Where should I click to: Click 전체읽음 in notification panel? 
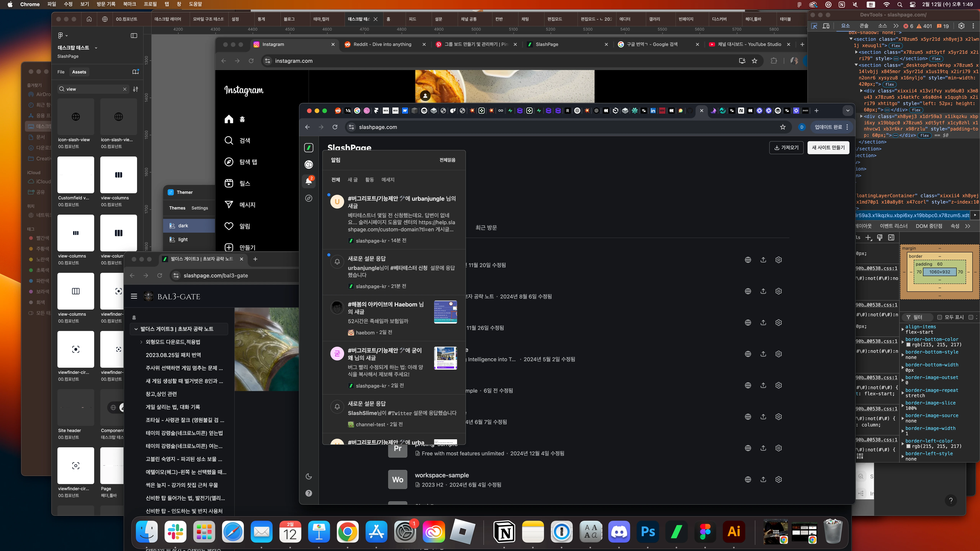pyautogui.click(x=447, y=160)
